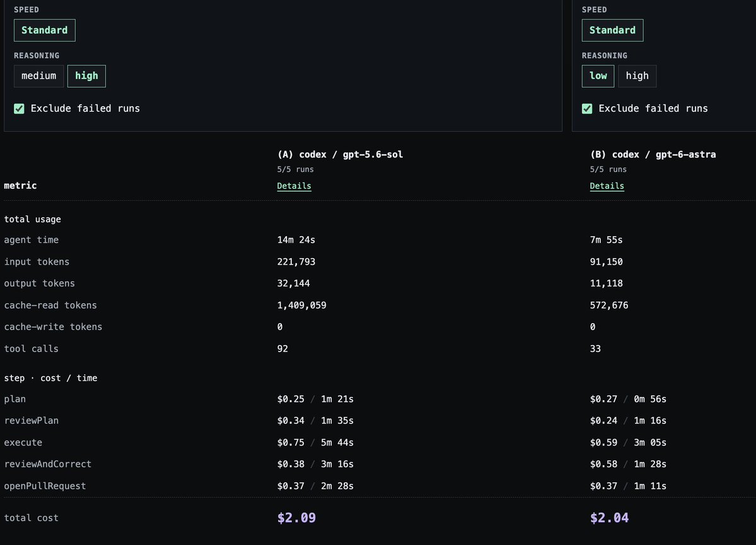
Task: Click the execute step row label
Action: coord(23,442)
